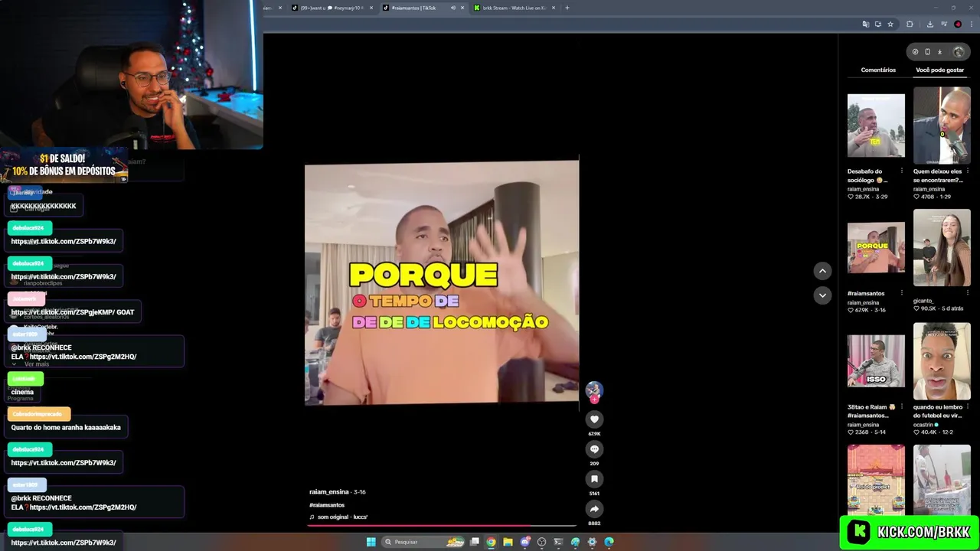Open Microsoft Edge from the taskbar
Image resolution: width=980 pixels, height=551 pixels.
click(609, 542)
